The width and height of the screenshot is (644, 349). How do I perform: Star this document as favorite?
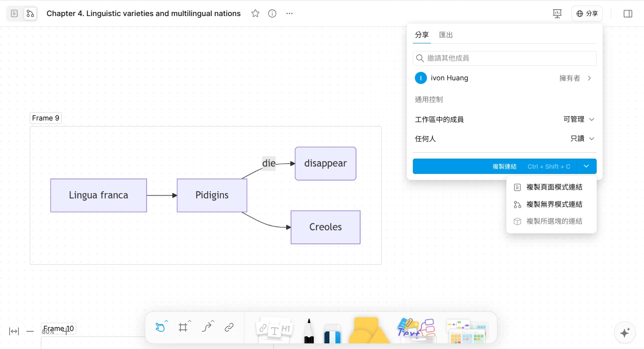[255, 14]
